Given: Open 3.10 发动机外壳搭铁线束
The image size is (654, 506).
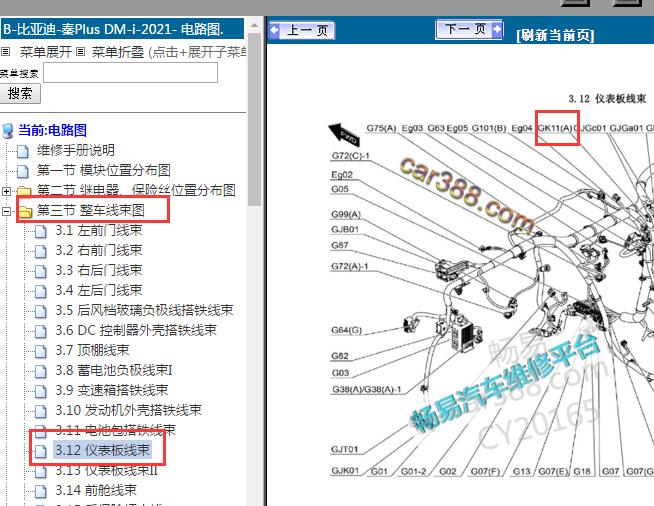Looking at the screenshot, I should pos(128,410).
